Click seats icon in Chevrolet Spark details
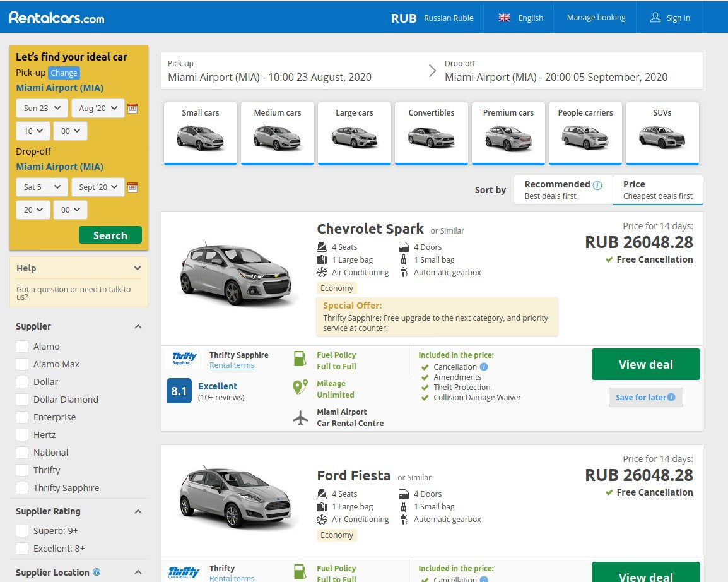The image size is (728, 582). click(x=322, y=247)
